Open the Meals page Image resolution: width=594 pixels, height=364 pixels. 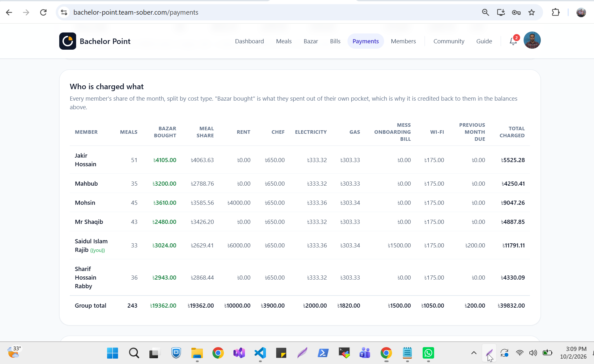pyautogui.click(x=284, y=41)
